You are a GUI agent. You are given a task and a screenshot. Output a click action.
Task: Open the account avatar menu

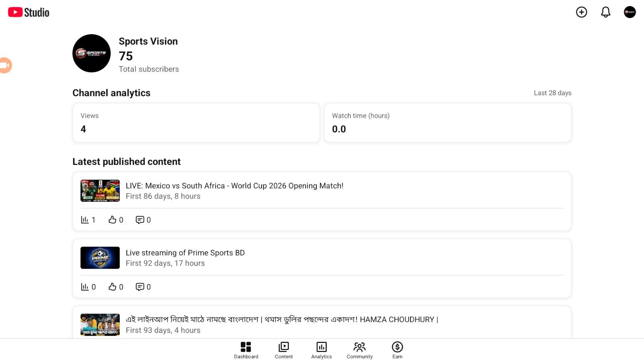tap(630, 12)
